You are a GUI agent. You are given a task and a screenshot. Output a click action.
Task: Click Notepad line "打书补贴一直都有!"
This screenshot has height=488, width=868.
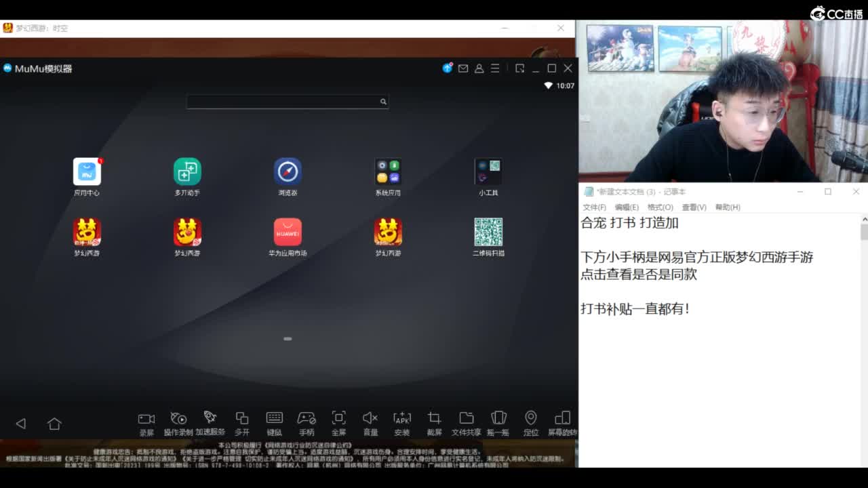tap(635, 309)
